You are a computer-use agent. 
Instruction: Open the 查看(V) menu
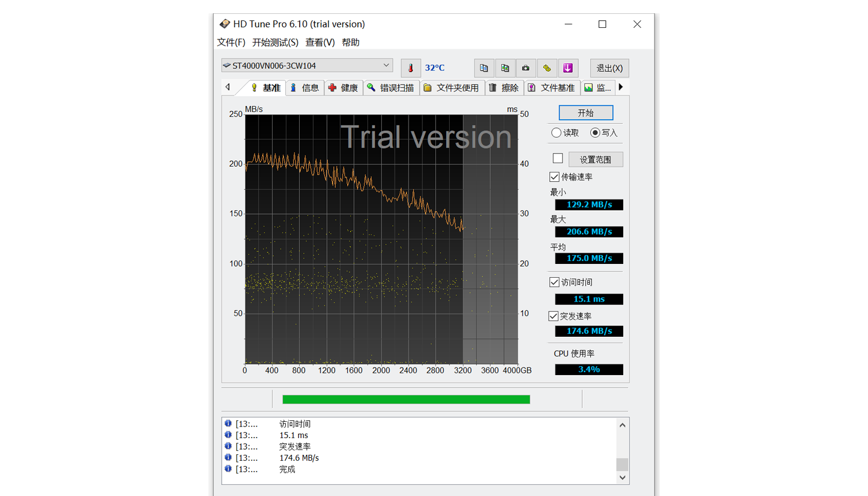click(x=320, y=42)
